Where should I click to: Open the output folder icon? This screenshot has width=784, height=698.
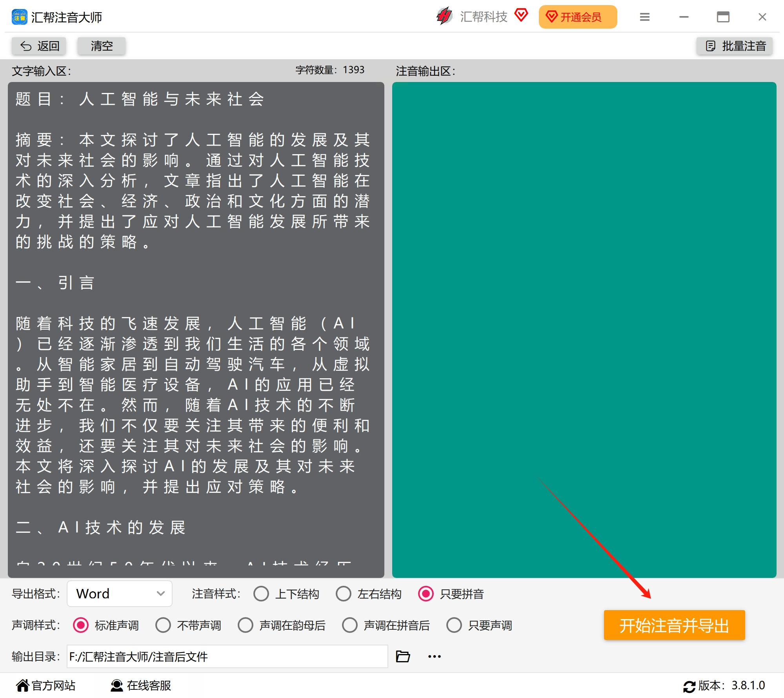(x=403, y=656)
